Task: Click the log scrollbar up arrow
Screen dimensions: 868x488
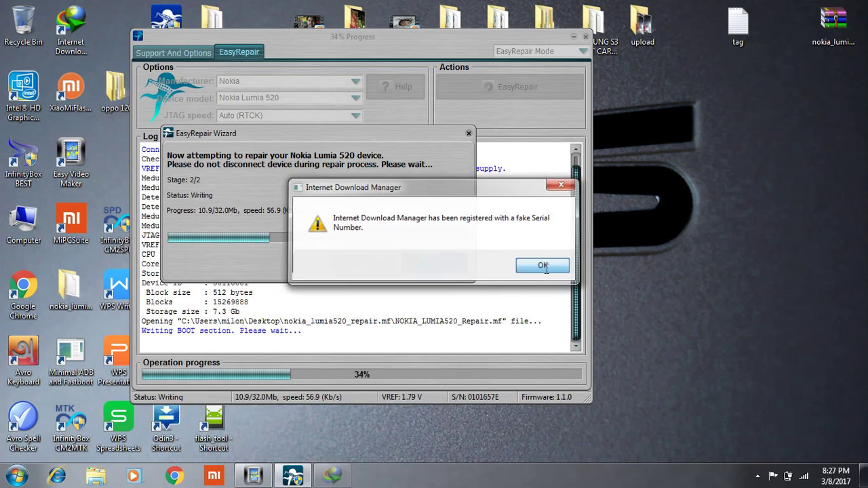Action: (x=576, y=148)
